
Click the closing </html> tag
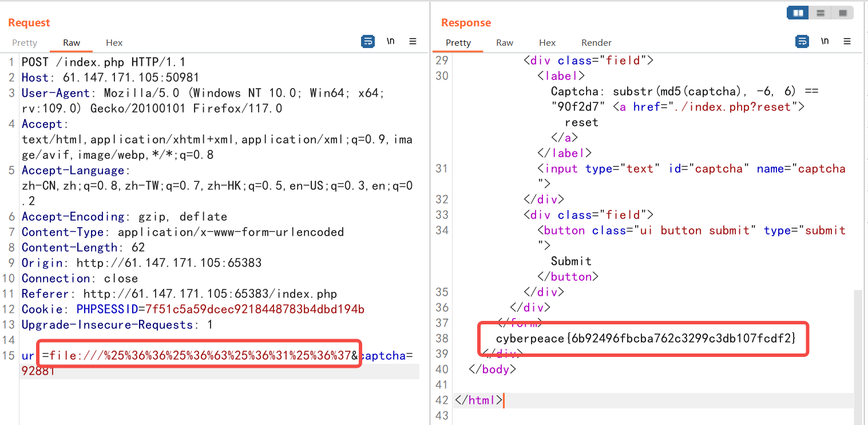478,400
